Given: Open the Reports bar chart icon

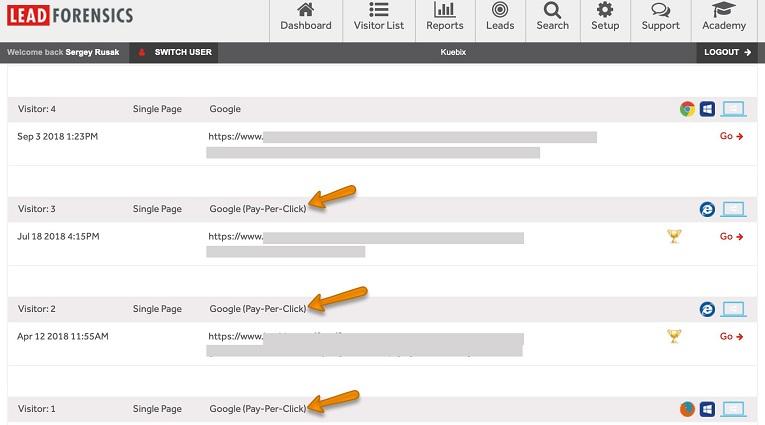Looking at the screenshot, I should point(444,9).
